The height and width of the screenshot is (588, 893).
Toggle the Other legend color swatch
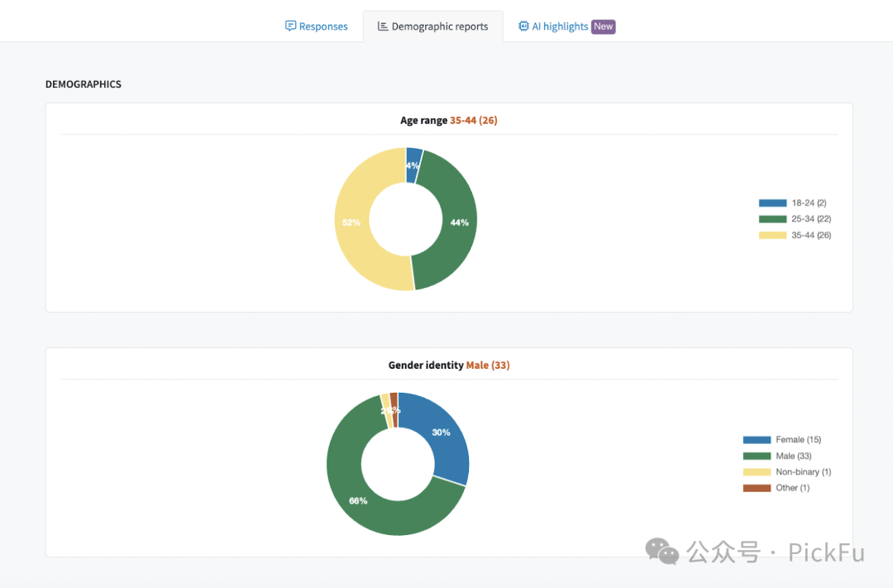757,488
